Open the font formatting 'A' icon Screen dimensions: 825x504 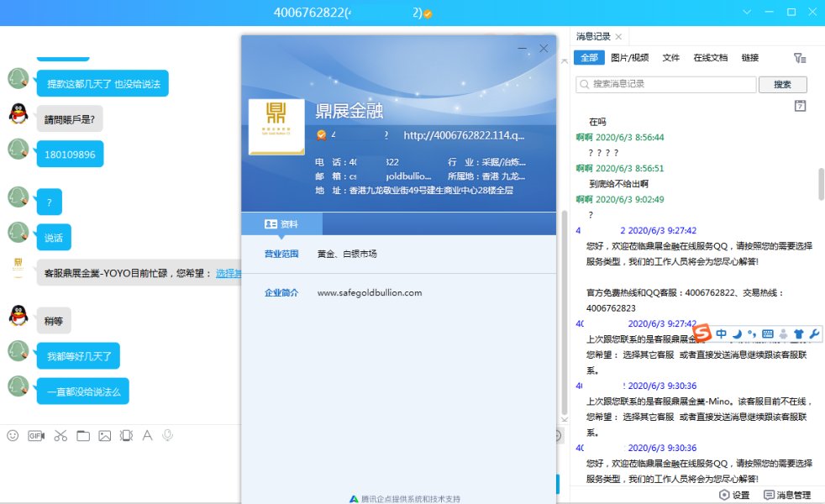[x=147, y=435]
